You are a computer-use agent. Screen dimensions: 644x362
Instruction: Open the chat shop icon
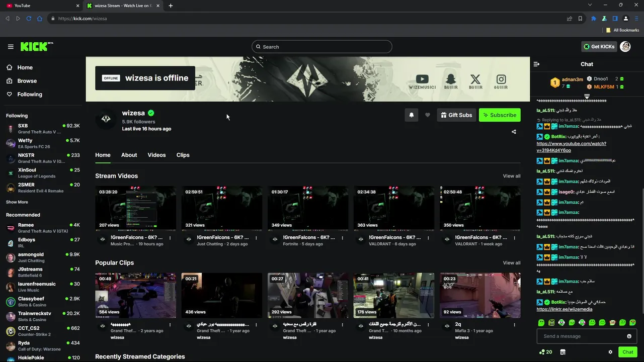[x=562, y=352]
